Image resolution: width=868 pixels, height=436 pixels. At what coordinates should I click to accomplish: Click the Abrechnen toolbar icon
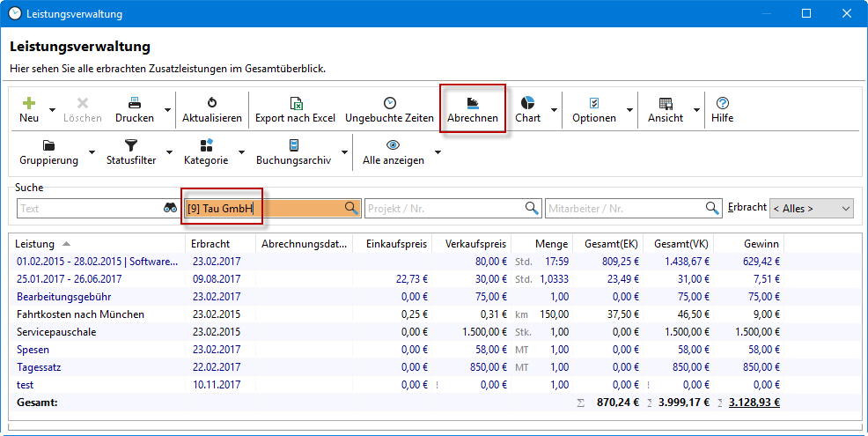pos(473,102)
